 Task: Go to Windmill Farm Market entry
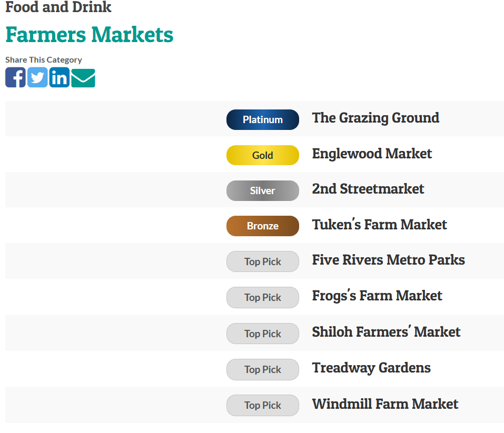(x=385, y=404)
